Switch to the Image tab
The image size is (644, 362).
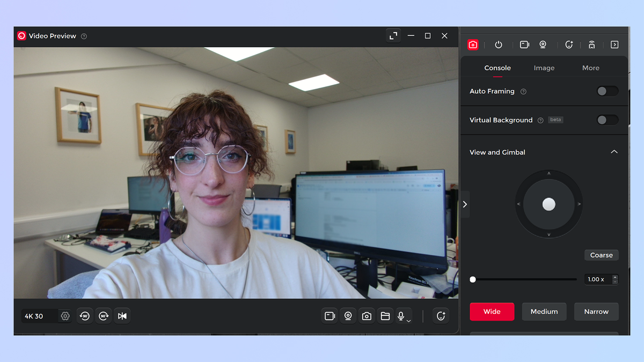pos(544,68)
